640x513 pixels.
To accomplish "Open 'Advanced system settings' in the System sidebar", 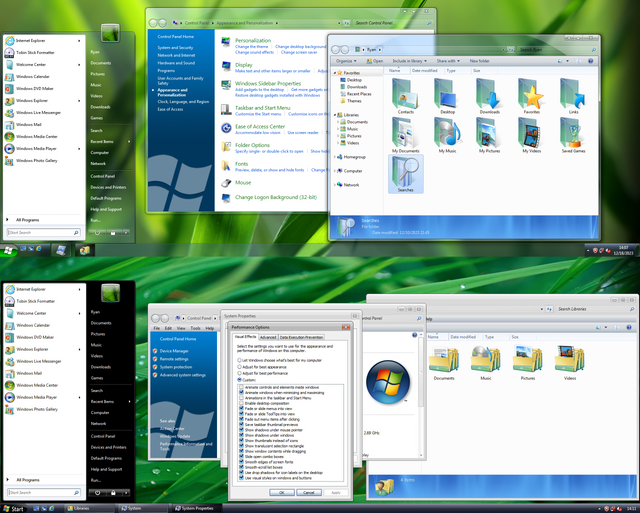I will pos(182,375).
